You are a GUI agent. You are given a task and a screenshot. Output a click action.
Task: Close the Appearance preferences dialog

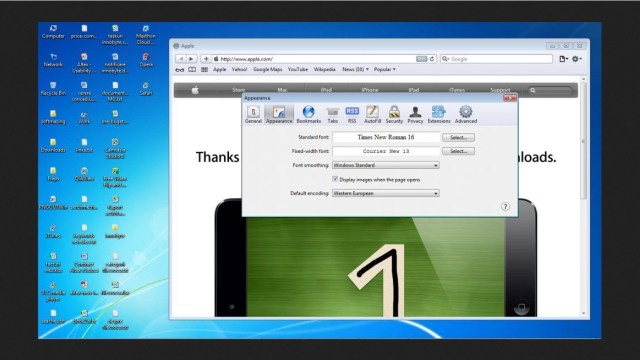click(510, 98)
